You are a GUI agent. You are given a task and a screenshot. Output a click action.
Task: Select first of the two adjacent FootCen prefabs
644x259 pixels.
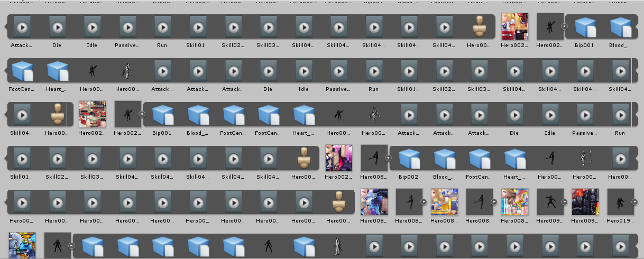pyautogui.click(x=233, y=115)
